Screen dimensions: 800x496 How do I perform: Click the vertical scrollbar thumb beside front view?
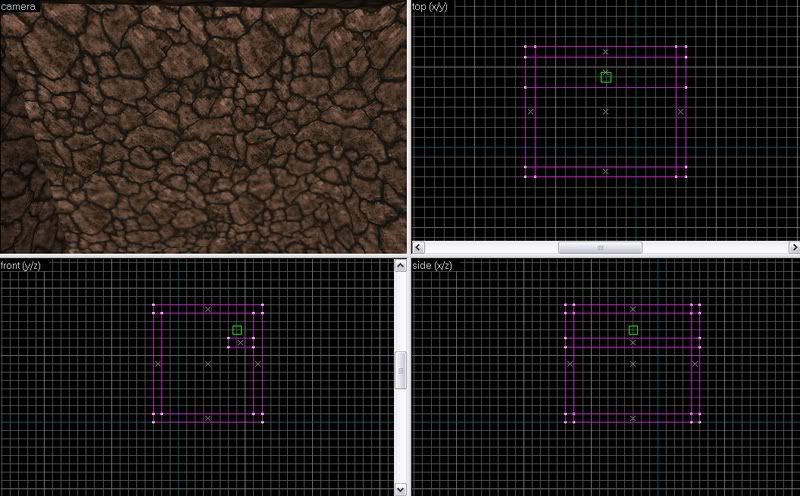402,369
